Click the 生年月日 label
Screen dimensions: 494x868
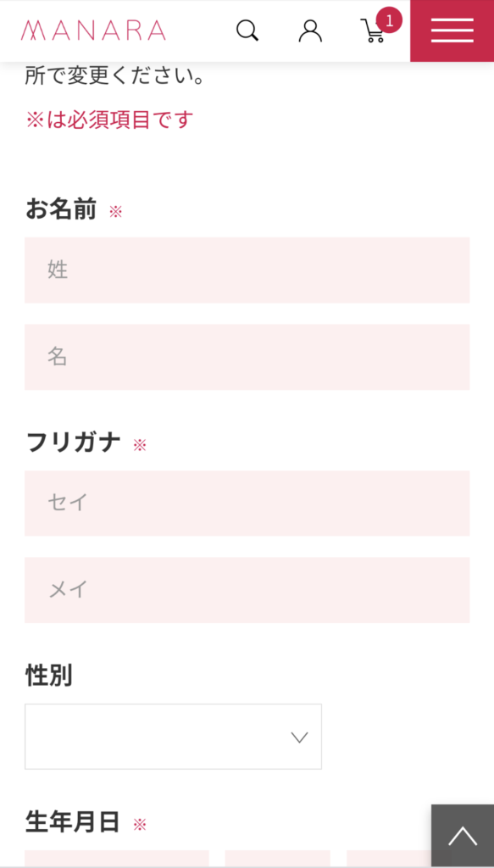[x=73, y=822]
